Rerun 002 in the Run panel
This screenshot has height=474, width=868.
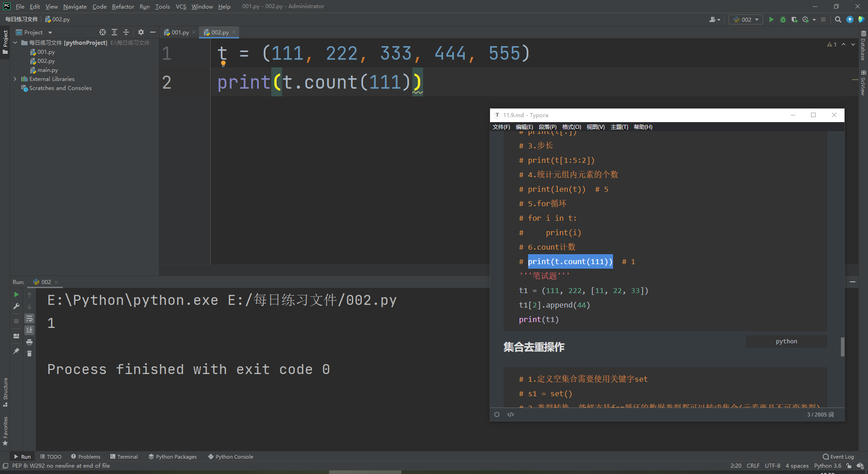coord(16,294)
